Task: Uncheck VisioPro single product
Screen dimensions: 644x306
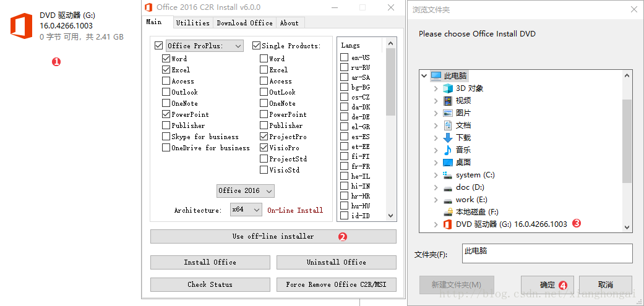Action: point(264,147)
